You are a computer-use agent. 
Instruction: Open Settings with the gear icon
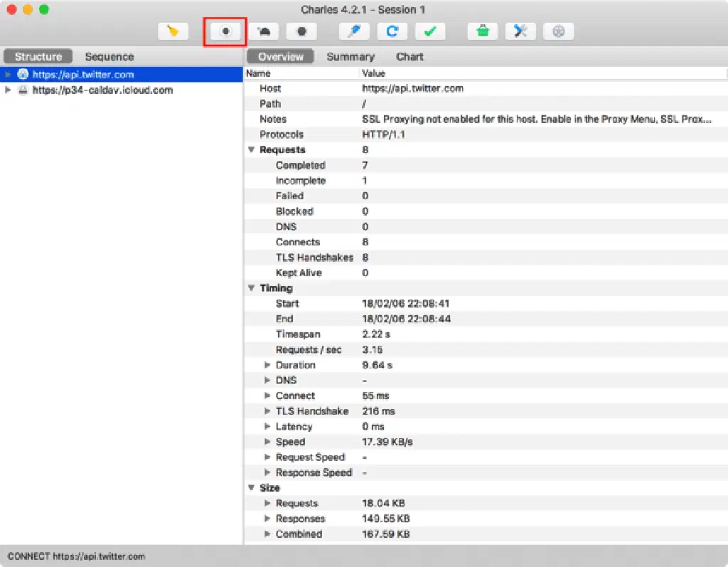(x=558, y=31)
